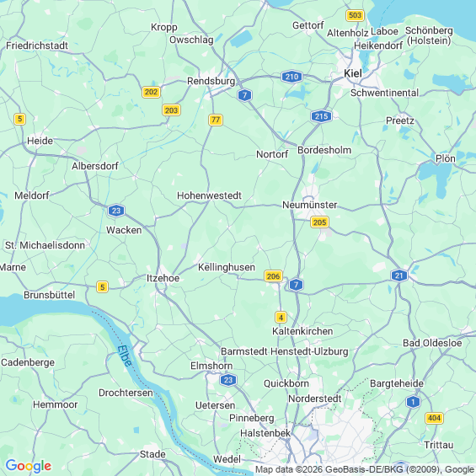
Task: Click the A215 motorway shield
Action: pos(321,116)
